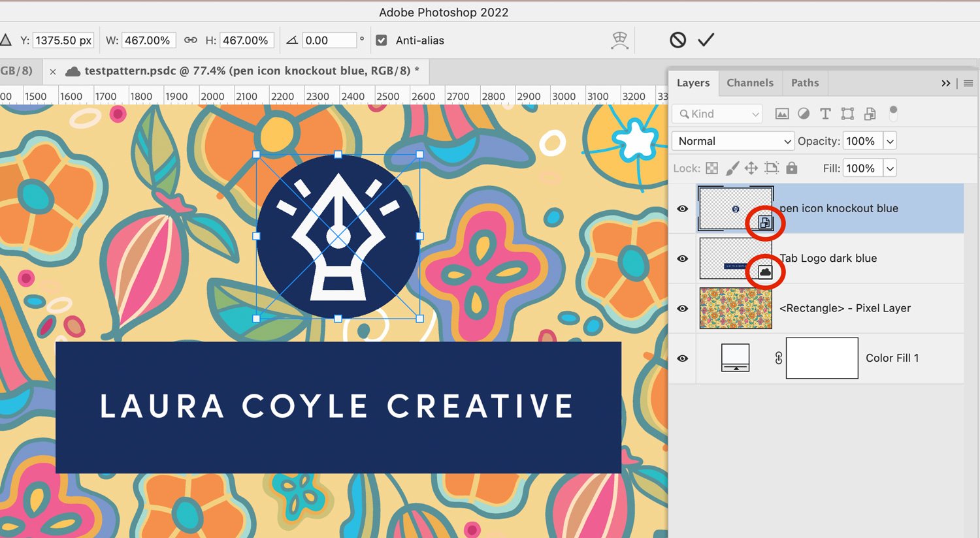Expand the Kind filter dropdown
The width and height of the screenshot is (980, 538).
pos(755,114)
